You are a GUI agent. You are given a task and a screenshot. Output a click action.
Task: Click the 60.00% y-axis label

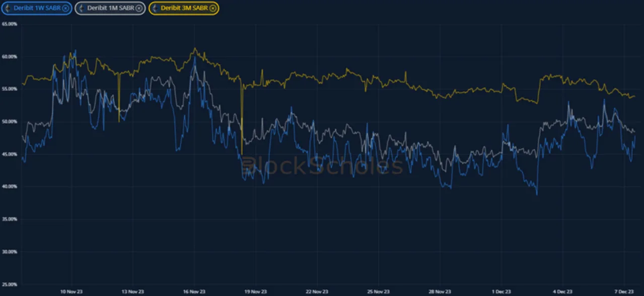coord(10,57)
